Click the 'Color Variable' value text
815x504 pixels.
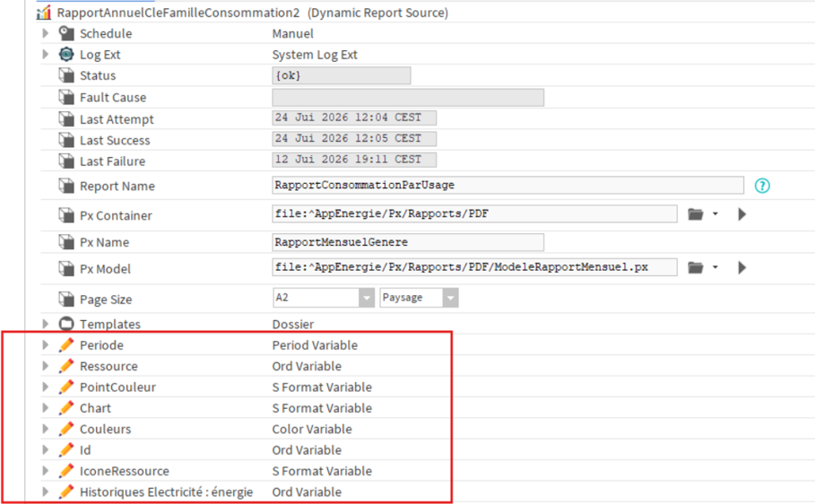click(x=312, y=429)
